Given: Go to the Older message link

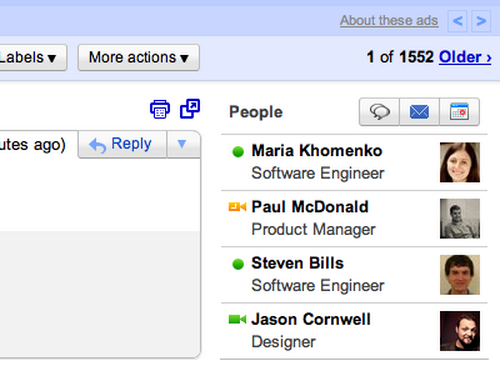Looking at the screenshot, I should click(x=465, y=57).
